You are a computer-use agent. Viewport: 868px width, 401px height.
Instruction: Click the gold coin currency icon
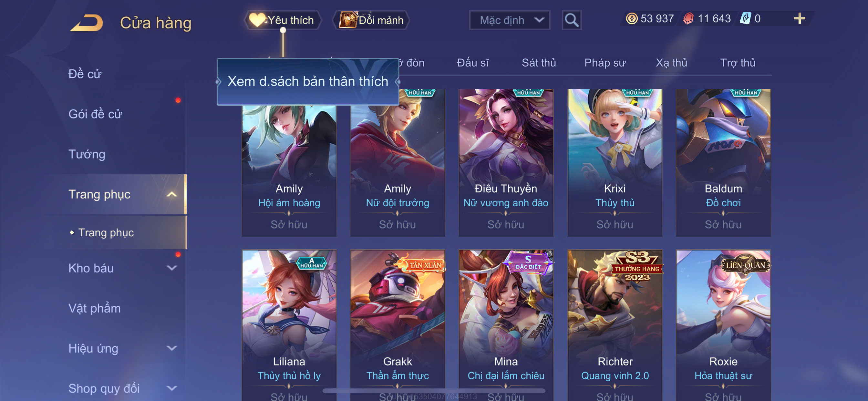(x=632, y=18)
